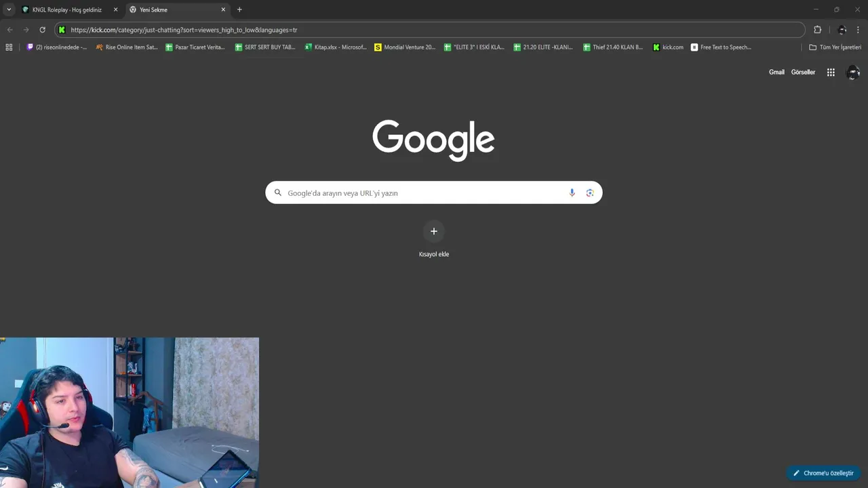
Task: Open the Chrome profile avatar in toolbar
Action: pyautogui.click(x=842, y=30)
